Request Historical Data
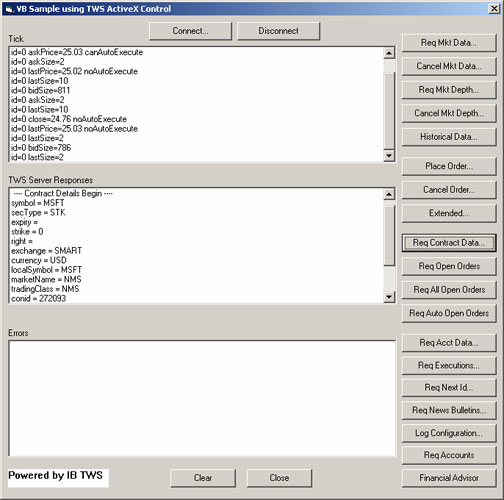 tap(449, 137)
